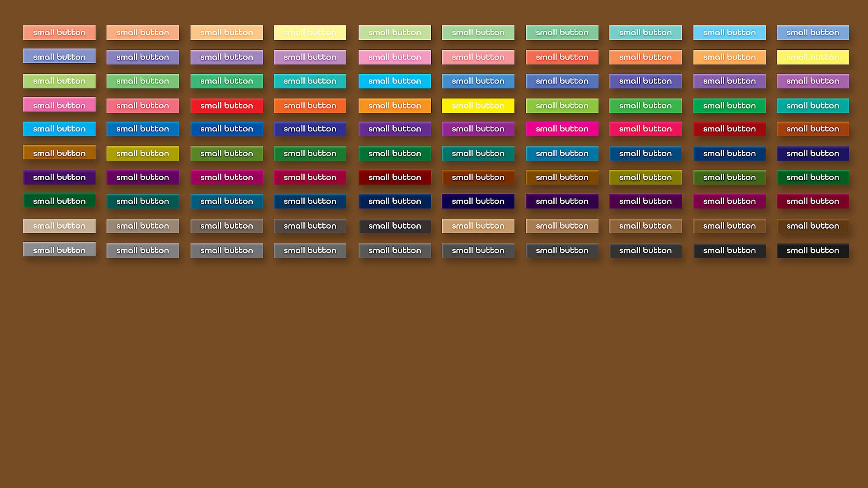Click the olive yellow button in the sixth row
Viewport: 868px width, 488px height.
click(142, 153)
